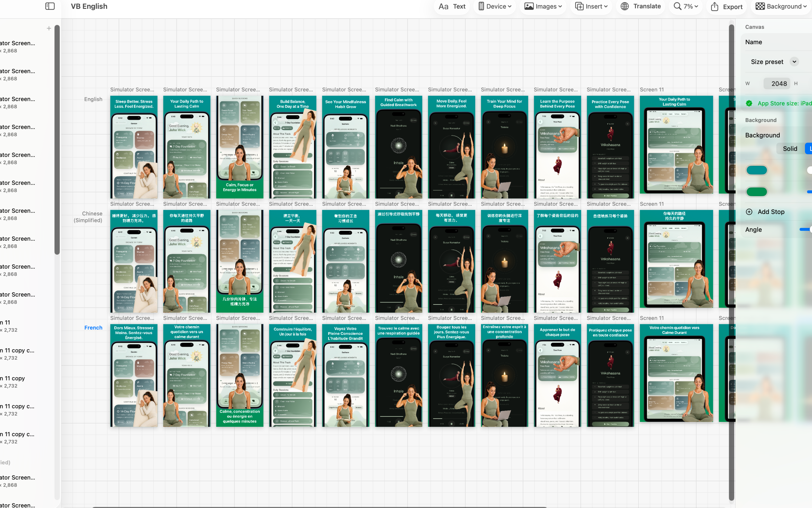Click the plus icon in left sidebar
The height and width of the screenshot is (508, 812).
pos(49,28)
